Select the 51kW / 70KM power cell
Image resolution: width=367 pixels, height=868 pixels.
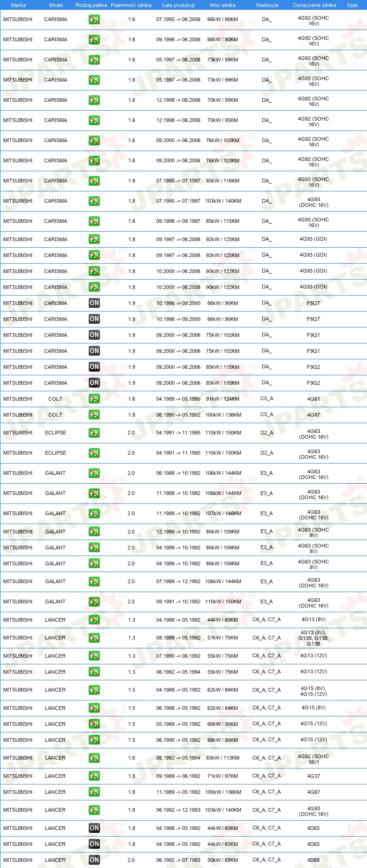222,638
